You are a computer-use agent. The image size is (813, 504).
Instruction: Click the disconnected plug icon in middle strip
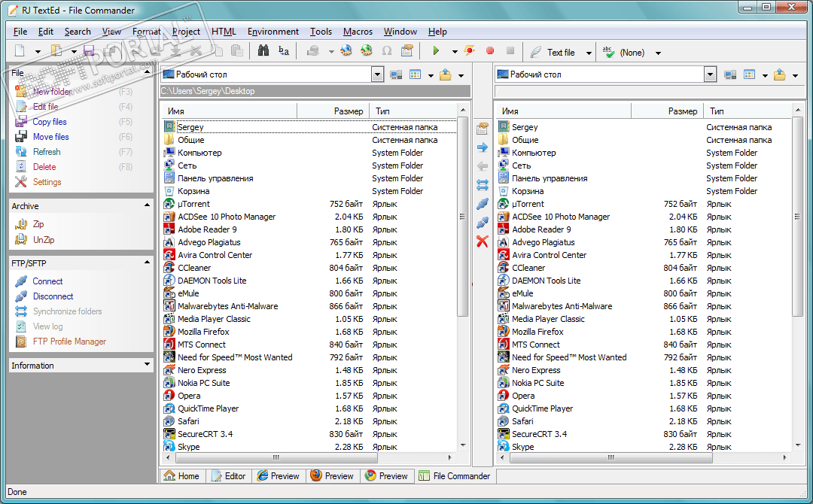[x=483, y=223]
